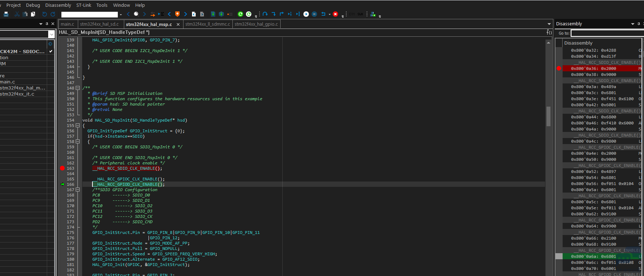The image size is (644, 276).
Task: Click the Print icon in toolbar
Action: pos(6,14)
